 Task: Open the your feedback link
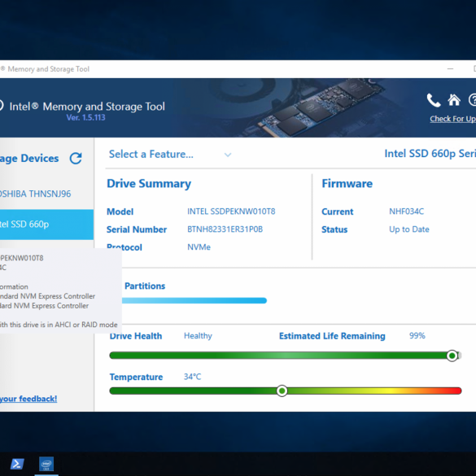tap(28, 399)
